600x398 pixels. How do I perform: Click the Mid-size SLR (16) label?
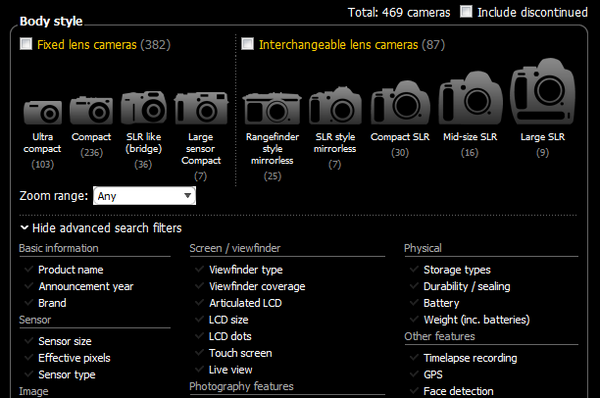470,145
